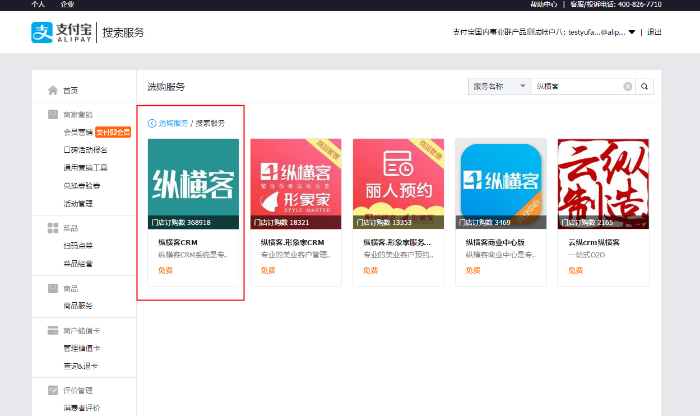Open the 首页 home icon in sidebar

coord(53,90)
